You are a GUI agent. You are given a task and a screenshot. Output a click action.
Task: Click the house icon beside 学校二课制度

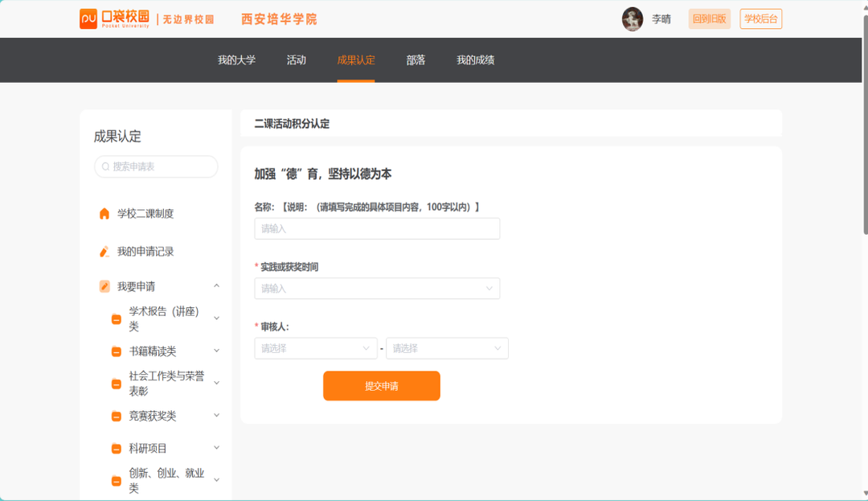(104, 214)
